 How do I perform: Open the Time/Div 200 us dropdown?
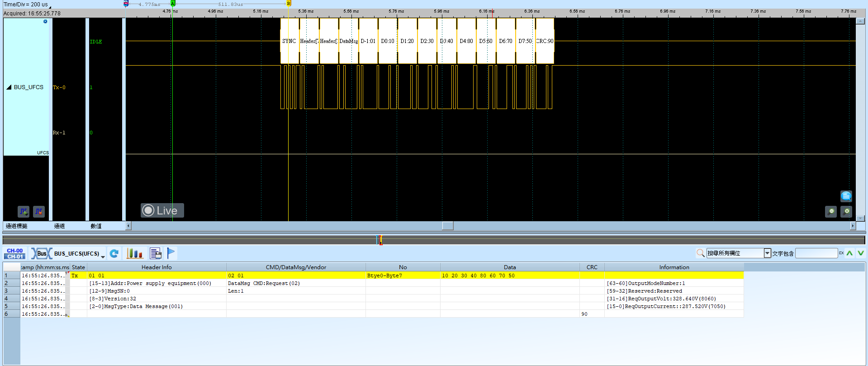tap(50, 6)
